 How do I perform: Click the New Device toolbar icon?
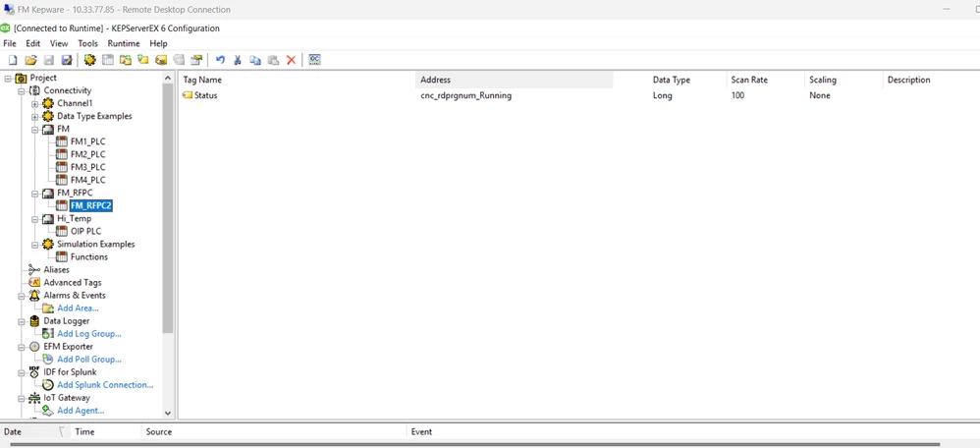pyautogui.click(x=107, y=60)
